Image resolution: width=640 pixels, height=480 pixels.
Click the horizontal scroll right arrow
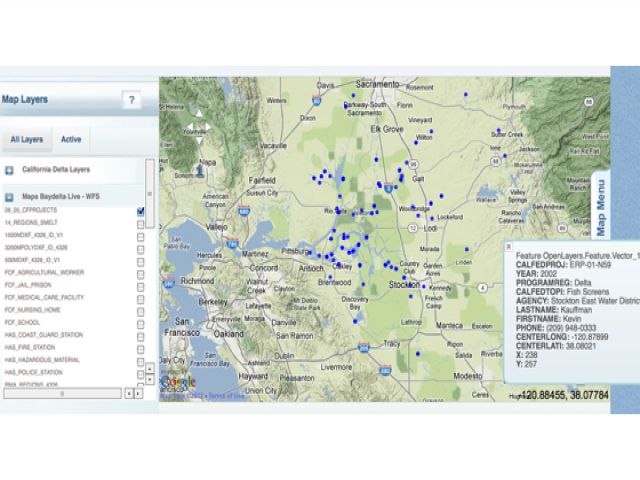pos(138,394)
